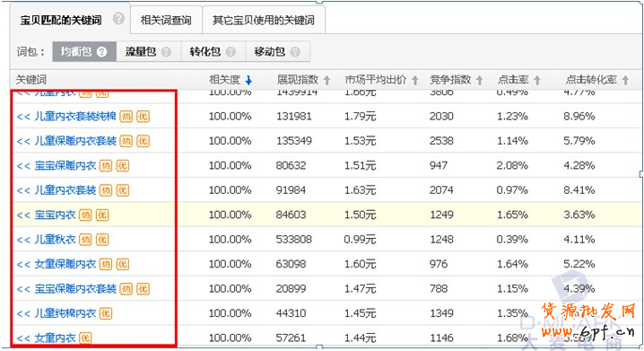Open 其它宝贝使用的关键词 tab
This screenshot has width=644, height=351.
click(264, 20)
